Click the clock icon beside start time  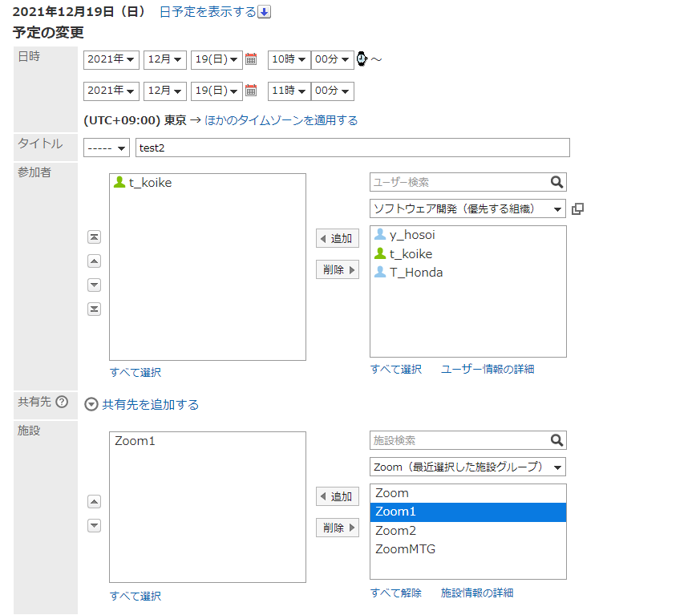point(362,59)
